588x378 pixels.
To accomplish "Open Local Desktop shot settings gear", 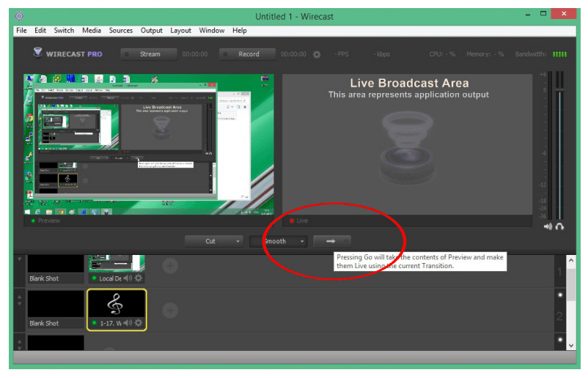I will pos(139,278).
